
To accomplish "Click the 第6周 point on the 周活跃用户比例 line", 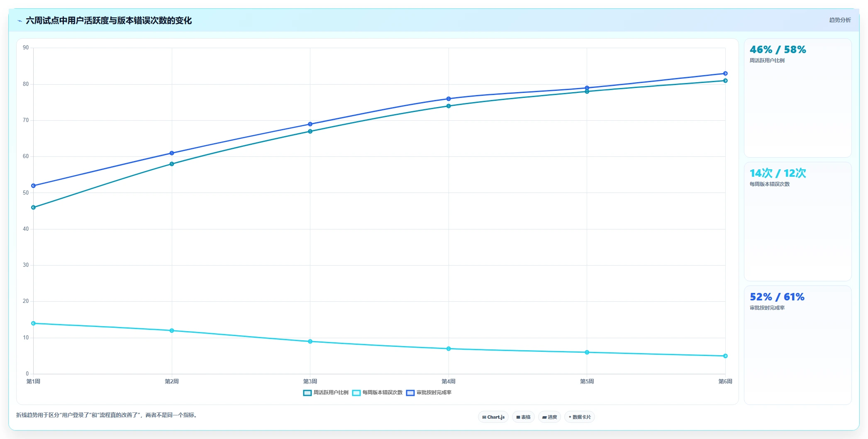I will coord(725,81).
